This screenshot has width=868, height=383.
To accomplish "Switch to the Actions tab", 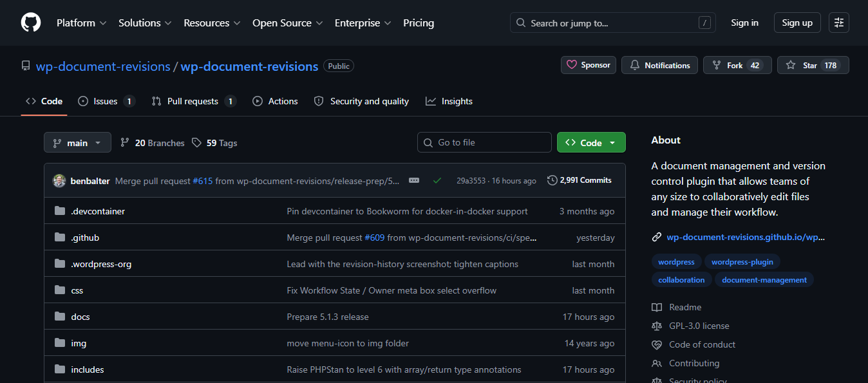I will click(x=275, y=101).
